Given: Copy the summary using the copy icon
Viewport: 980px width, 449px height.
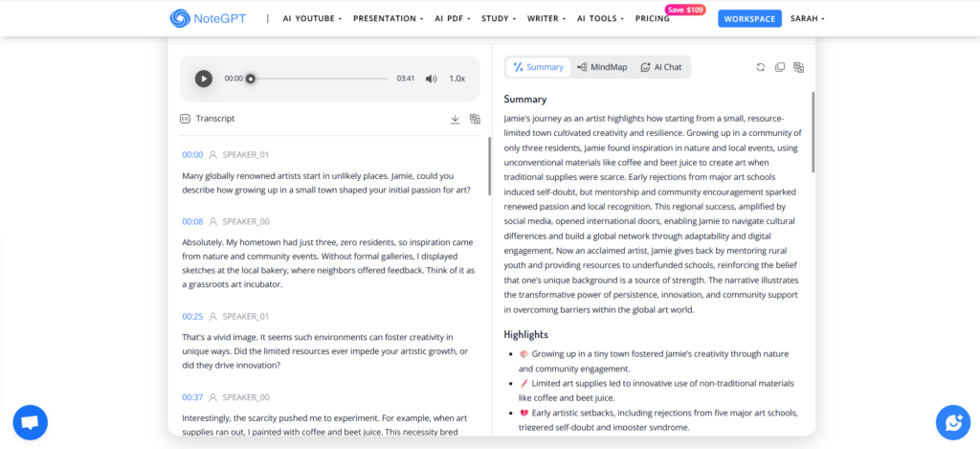Looking at the screenshot, I should 779,67.
